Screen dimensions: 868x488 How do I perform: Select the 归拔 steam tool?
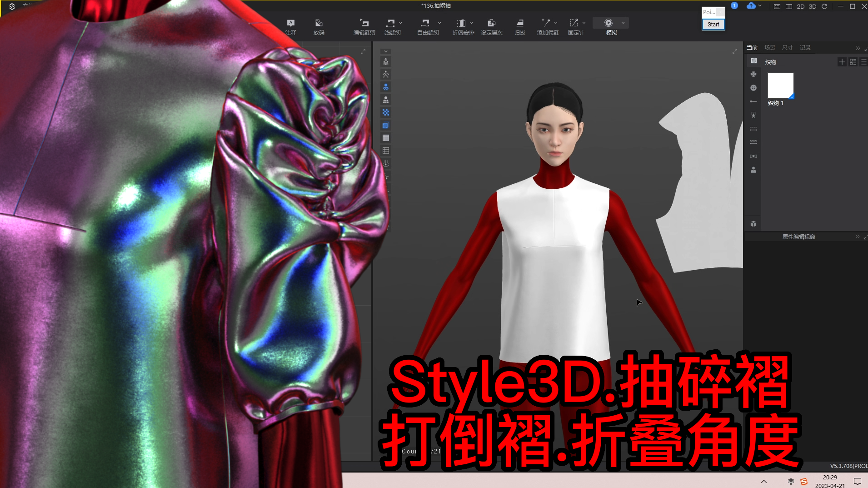520,27
